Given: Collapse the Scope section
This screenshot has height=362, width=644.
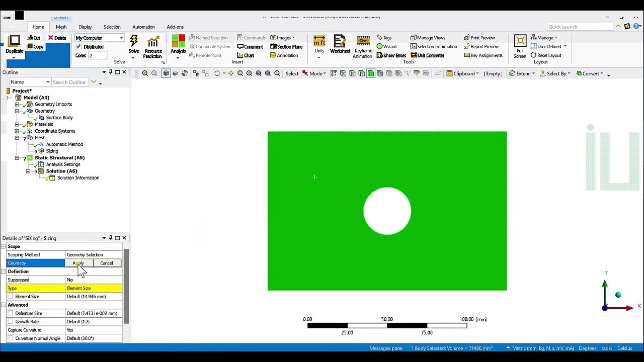Looking at the screenshot, I should (x=4, y=246).
